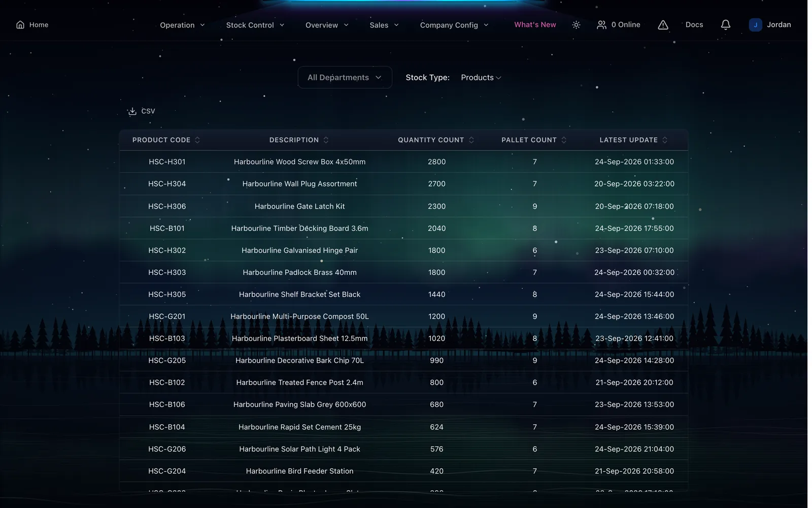Click the Jordan username
Viewport: 812px width, 508px height.
click(779, 24)
